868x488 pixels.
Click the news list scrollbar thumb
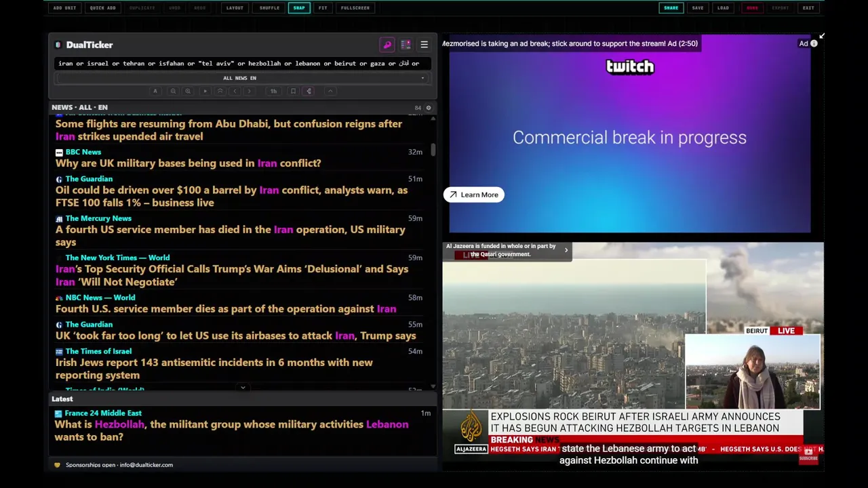(x=433, y=149)
